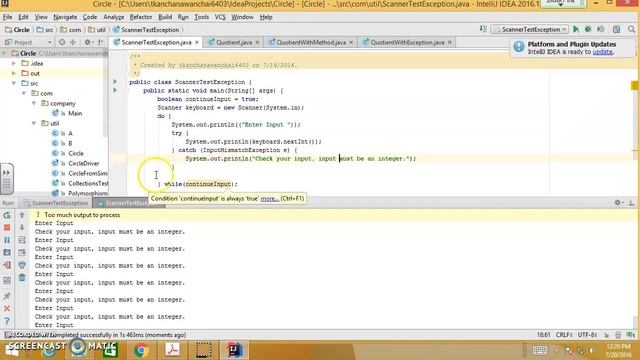Clear all console output with trash icon
The width and height of the screenshot is (640, 360).
[x=22, y=278]
